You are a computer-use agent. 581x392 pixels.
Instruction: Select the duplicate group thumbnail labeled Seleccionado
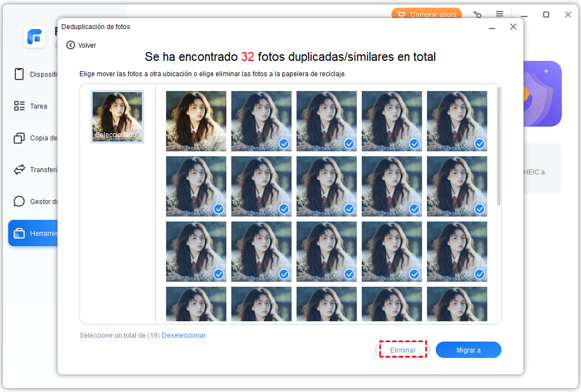(117, 117)
